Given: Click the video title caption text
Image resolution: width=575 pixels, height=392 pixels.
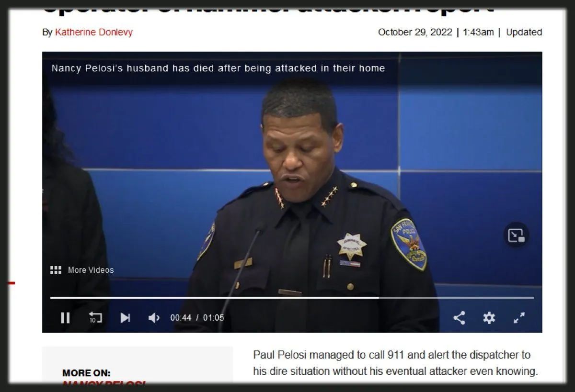Looking at the screenshot, I should [218, 68].
